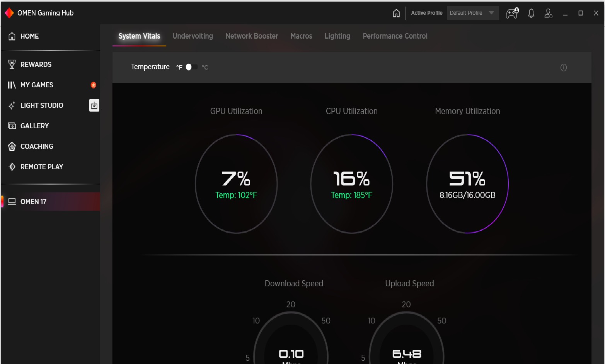The image size is (605, 364).
Task: Click the Rewards trophy icon
Action: (12, 65)
